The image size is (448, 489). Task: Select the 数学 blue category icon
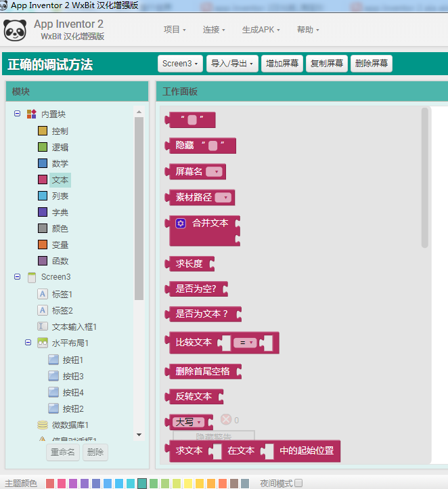tap(43, 163)
